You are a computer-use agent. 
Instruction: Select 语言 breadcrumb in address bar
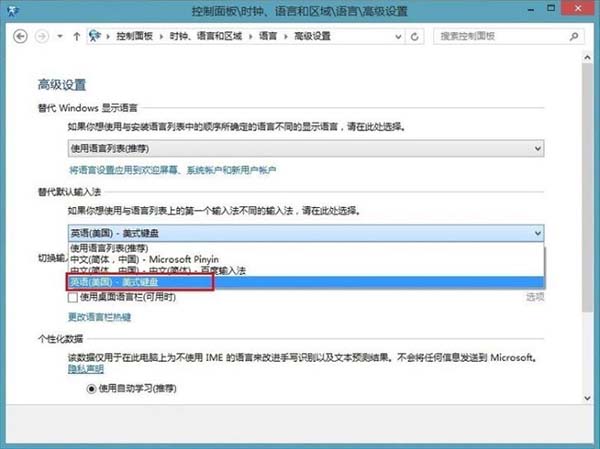pyautogui.click(x=268, y=36)
